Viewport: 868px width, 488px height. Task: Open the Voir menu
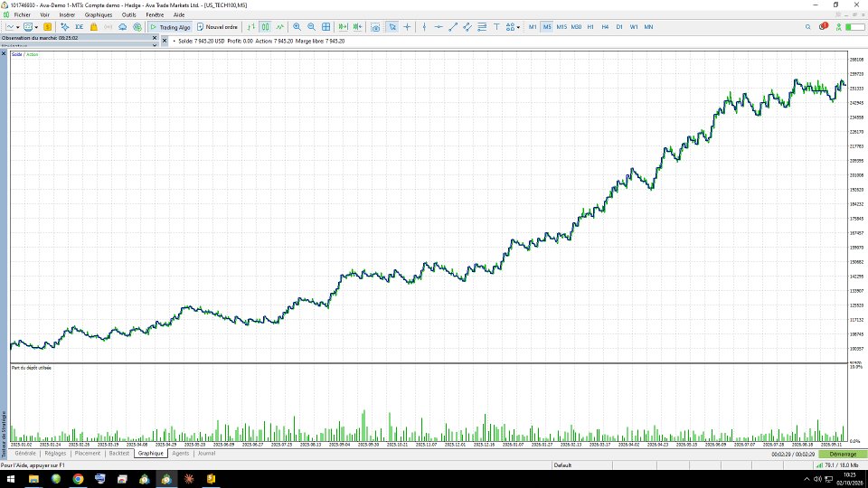click(45, 15)
